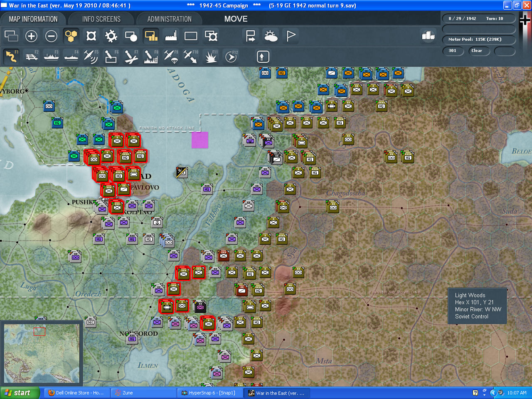Select the black-and-yellow diagonal counter in the lake

[x=182, y=172]
